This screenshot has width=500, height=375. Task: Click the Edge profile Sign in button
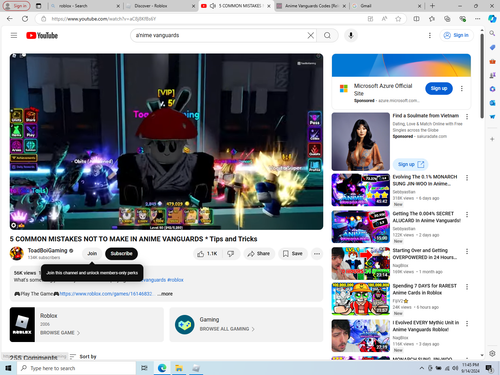point(16,6)
